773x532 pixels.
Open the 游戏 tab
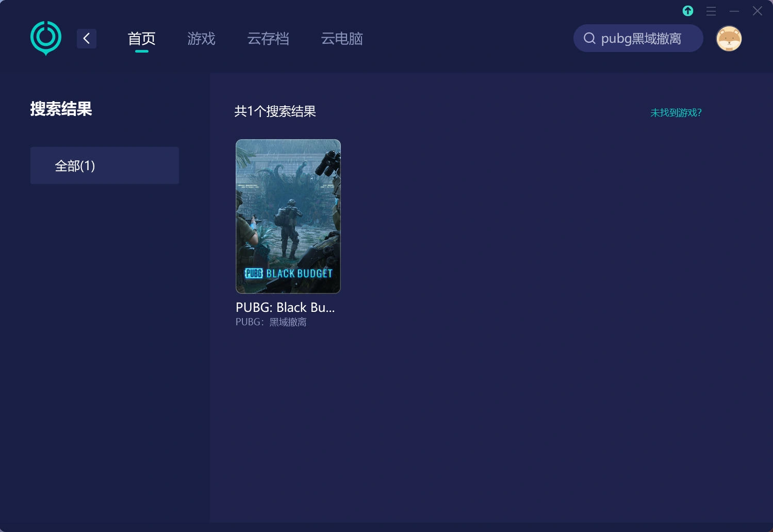click(x=201, y=39)
